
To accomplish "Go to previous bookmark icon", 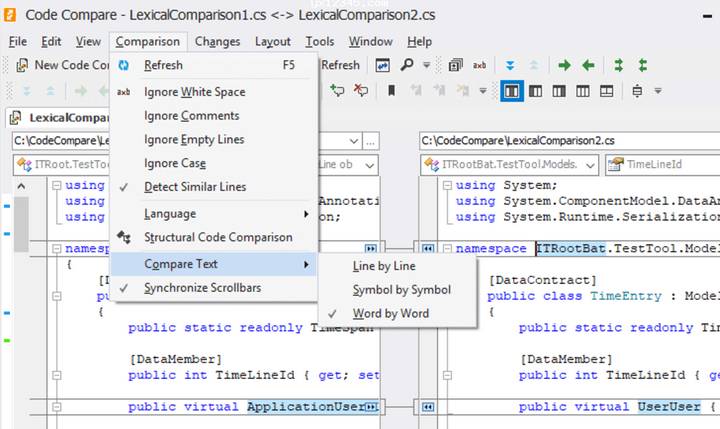I will click(416, 90).
